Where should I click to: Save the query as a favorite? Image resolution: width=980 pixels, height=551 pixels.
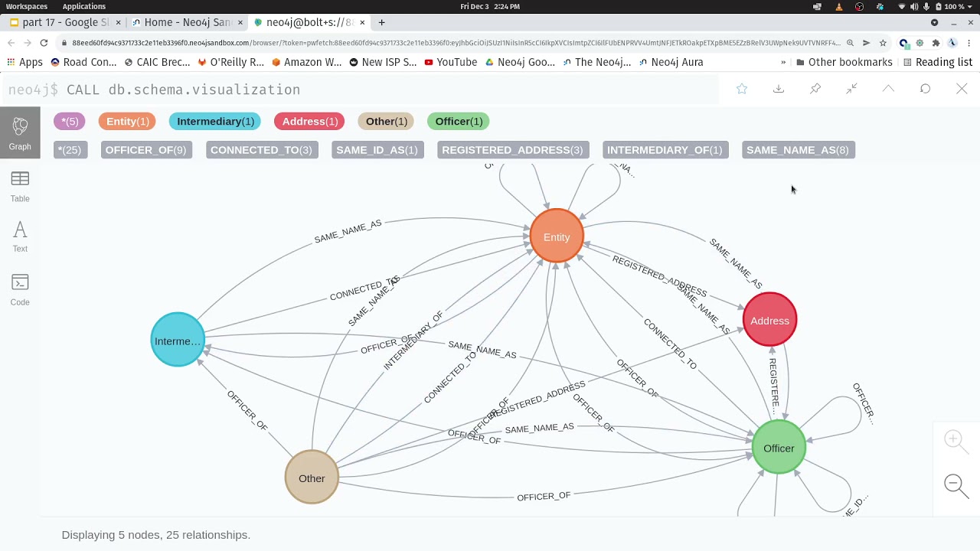pos(742,90)
